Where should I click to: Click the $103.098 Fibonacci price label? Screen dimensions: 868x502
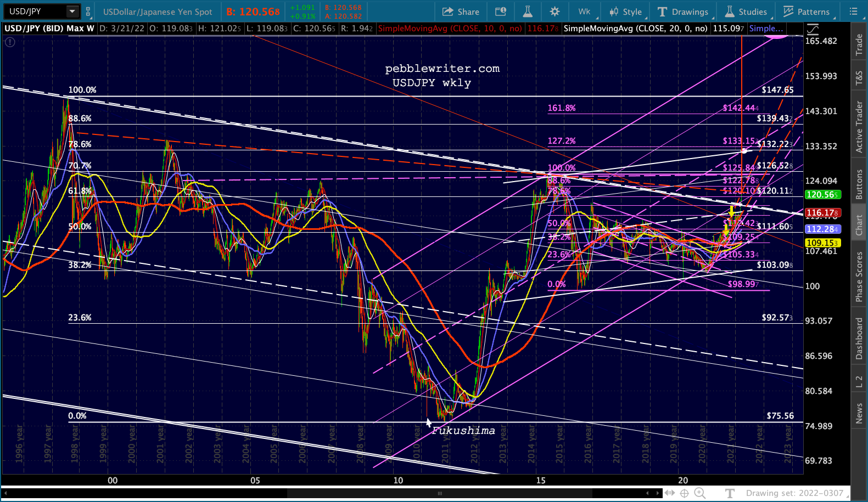click(x=775, y=265)
